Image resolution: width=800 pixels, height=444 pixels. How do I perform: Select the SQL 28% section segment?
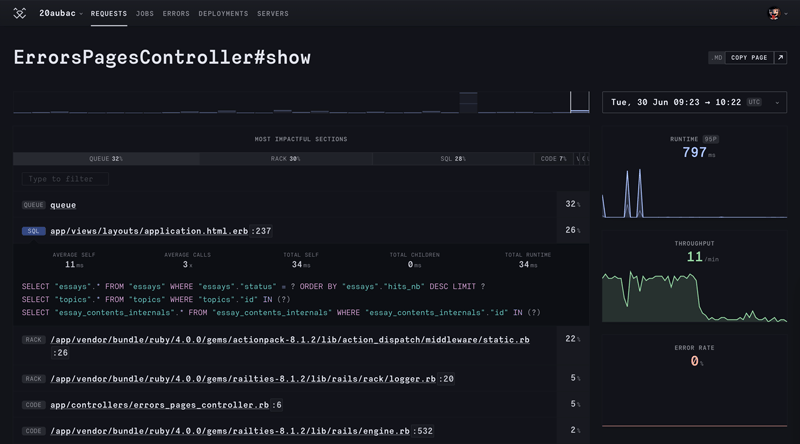pyautogui.click(x=453, y=159)
